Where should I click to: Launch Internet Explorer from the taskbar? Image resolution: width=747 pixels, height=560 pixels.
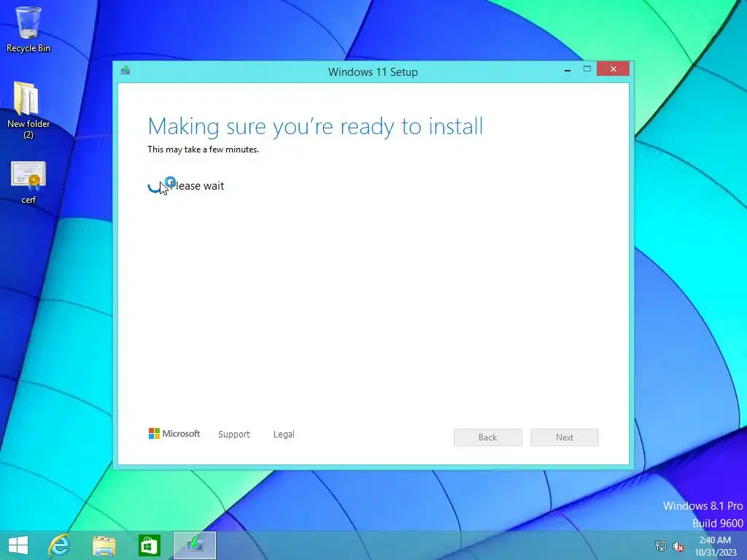point(59,545)
